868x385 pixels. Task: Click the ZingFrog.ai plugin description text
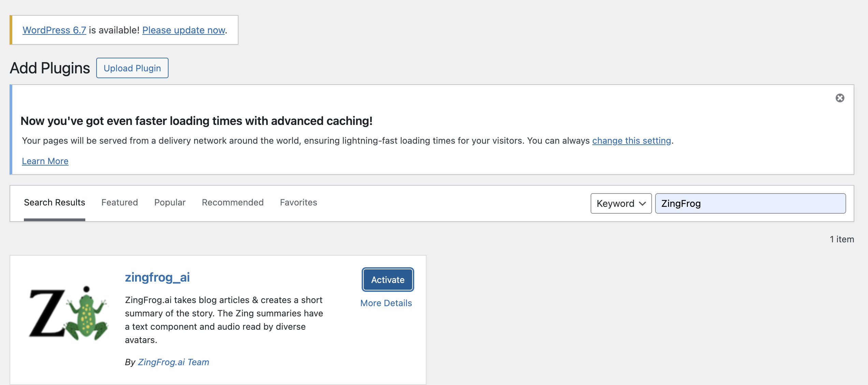(x=224, y=320)
